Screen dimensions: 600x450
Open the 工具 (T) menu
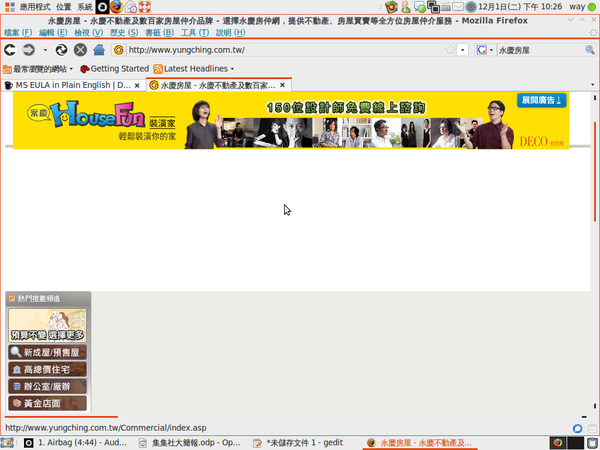195,33
